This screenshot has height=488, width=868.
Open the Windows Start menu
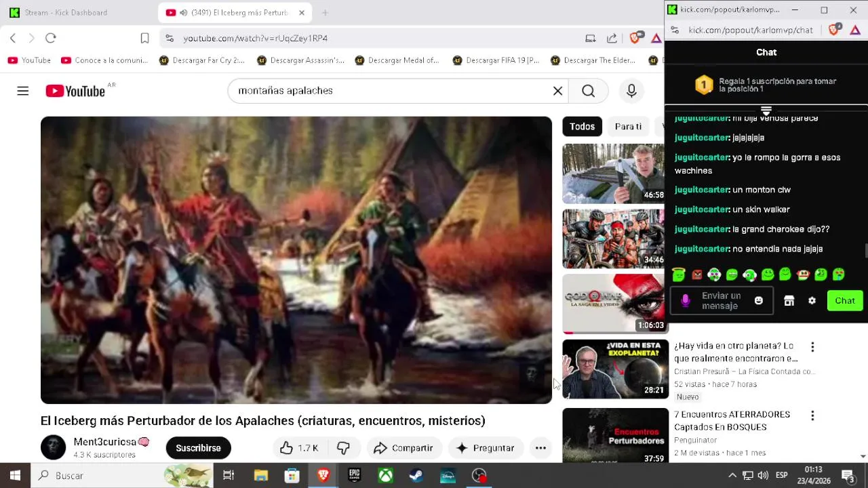click(15, 476)
